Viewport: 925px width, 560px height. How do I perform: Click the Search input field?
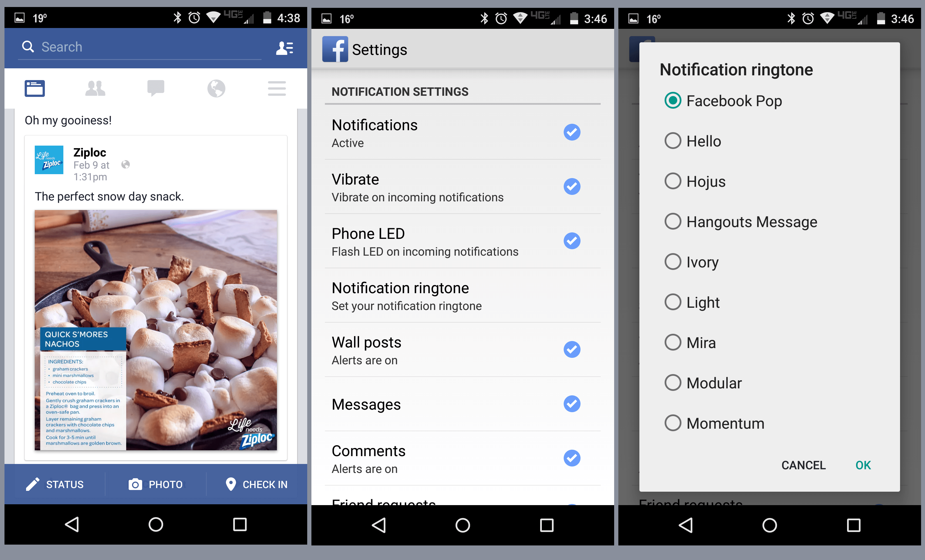click(x=140, y=47)
